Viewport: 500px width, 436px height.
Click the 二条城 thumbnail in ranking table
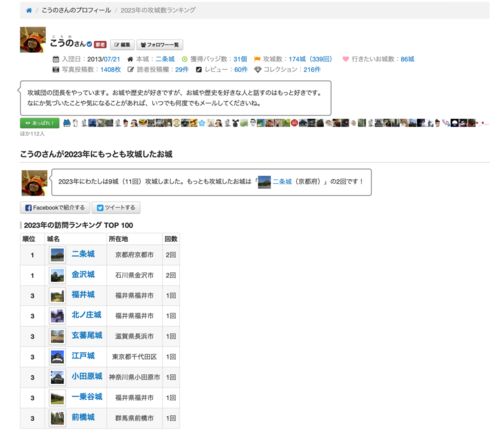point(57,255)
